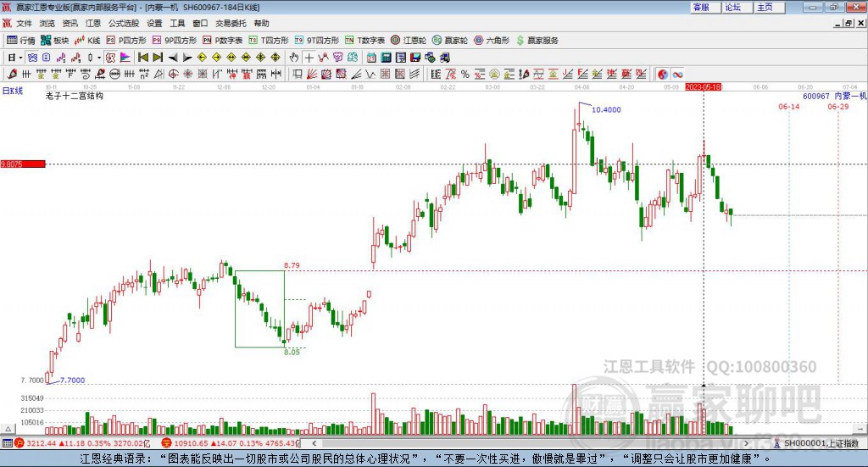The image size is (868, 467).
Task: Click the floppy disk save icon
Action: coord(415,58)
